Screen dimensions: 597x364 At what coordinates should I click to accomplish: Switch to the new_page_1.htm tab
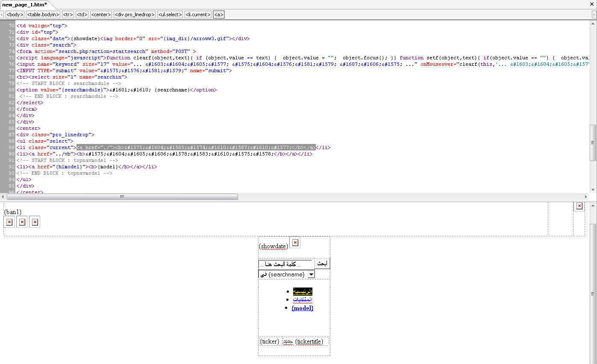(x=25, y=5)
